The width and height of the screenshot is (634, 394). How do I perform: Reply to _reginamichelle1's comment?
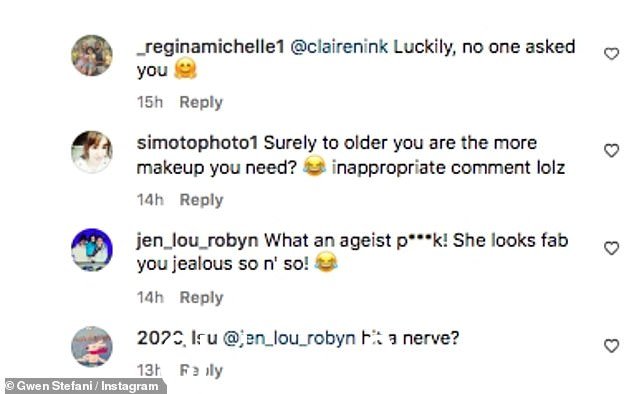[x=201, y=102]
